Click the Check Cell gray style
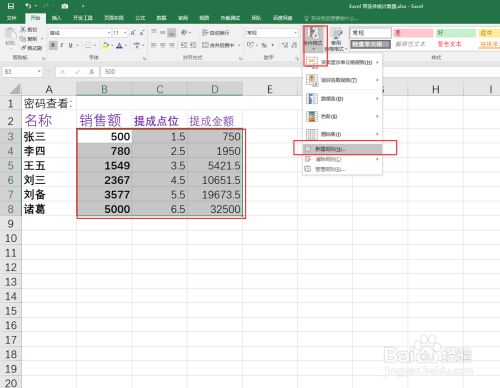Viewport: 500px width, 388px height. click(370, 44)
